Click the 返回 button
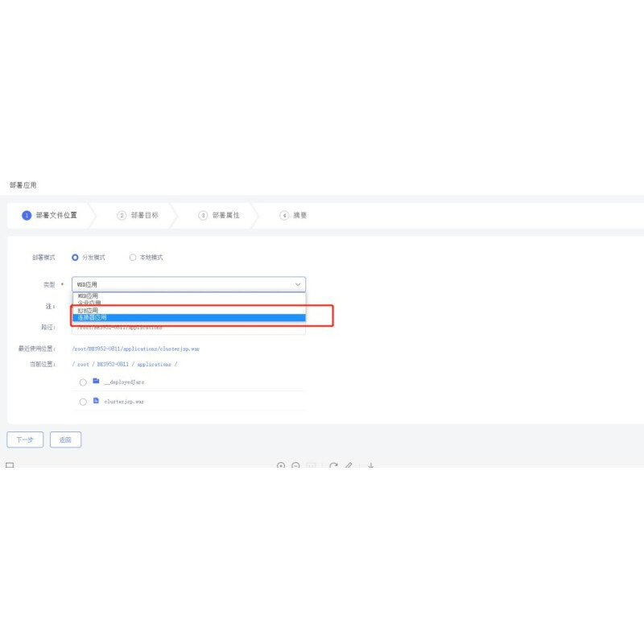Image resolution: width=644 pixels, height=644 pixels. 66,440
